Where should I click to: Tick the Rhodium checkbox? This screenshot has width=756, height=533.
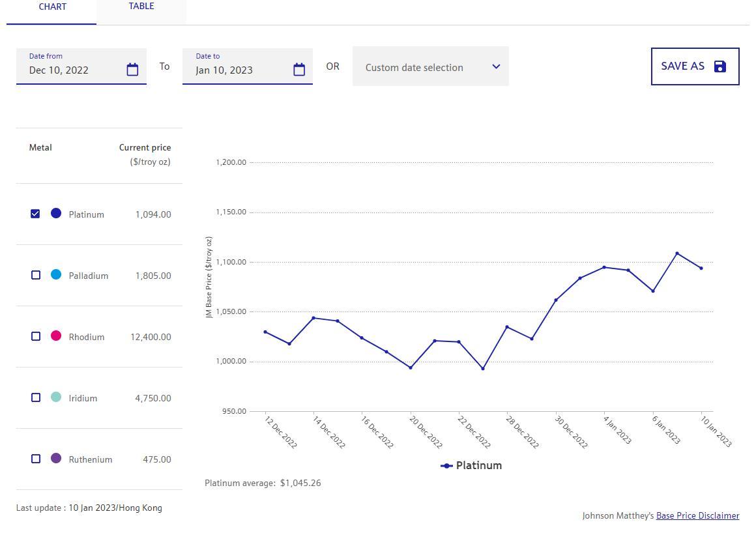pyautogui.click(x=36, y=336)
